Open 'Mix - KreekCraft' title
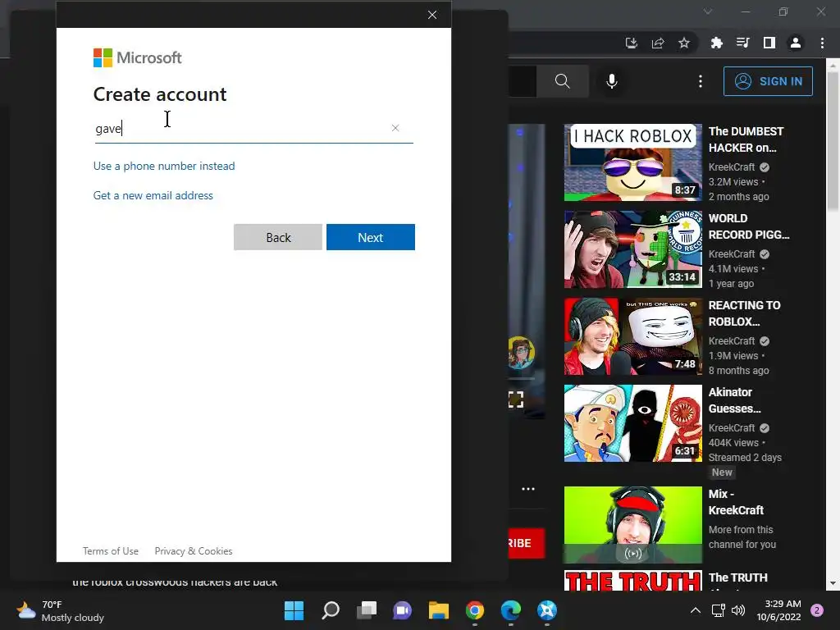840x630 pixels. coord(736,502)
